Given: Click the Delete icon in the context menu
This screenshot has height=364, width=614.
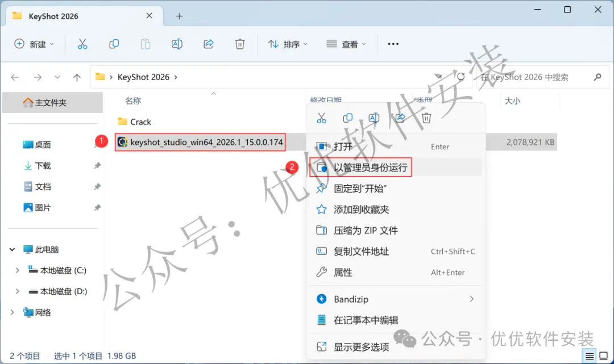Looking at the screenshot, I should tap(426, 118).
